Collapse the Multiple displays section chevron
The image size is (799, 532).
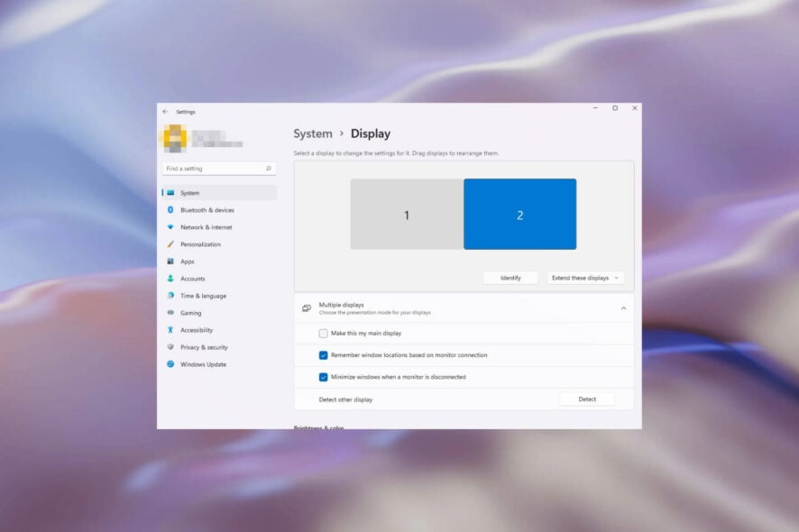[623, 308]
